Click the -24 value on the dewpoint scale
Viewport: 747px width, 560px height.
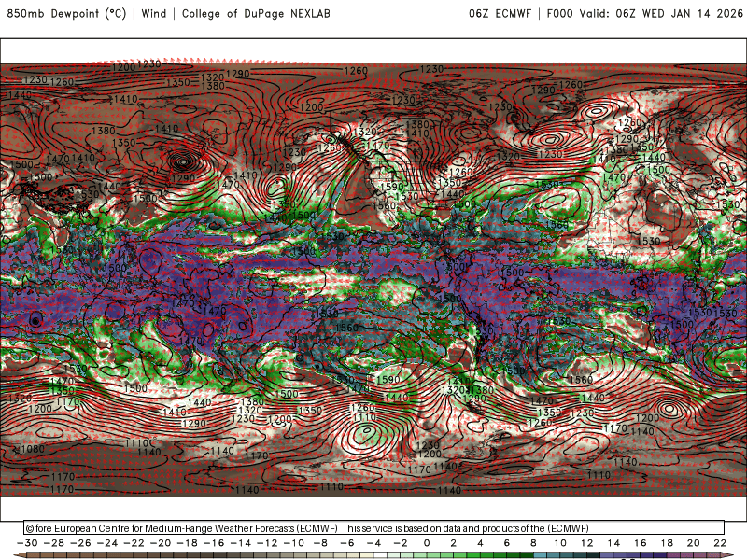[x=107, y=543]
